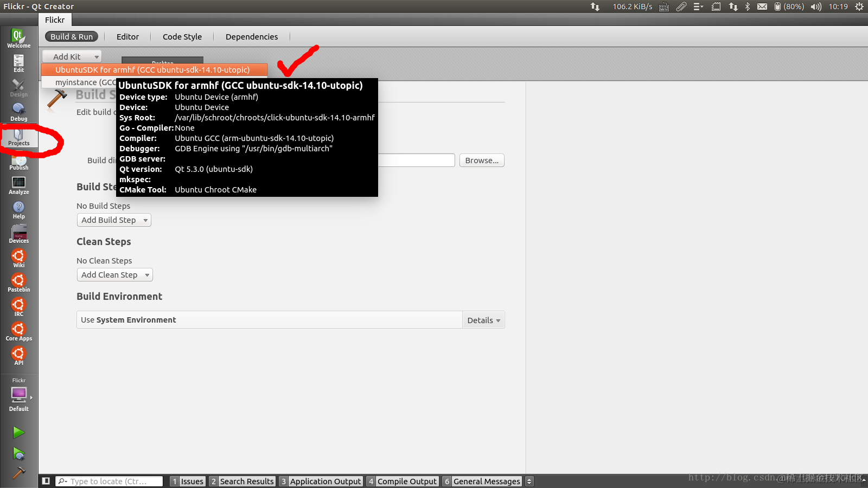Open the Compile Output pane

tap(403, 481)
